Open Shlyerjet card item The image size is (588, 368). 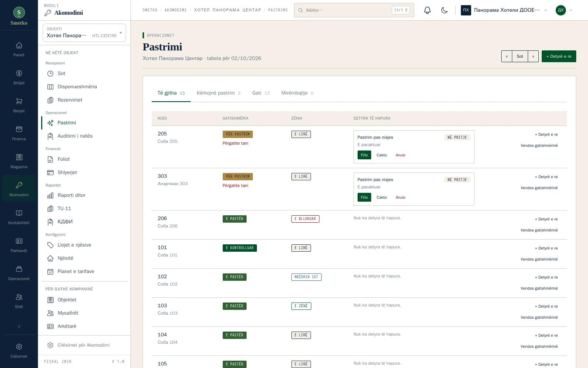coord(85,173)
